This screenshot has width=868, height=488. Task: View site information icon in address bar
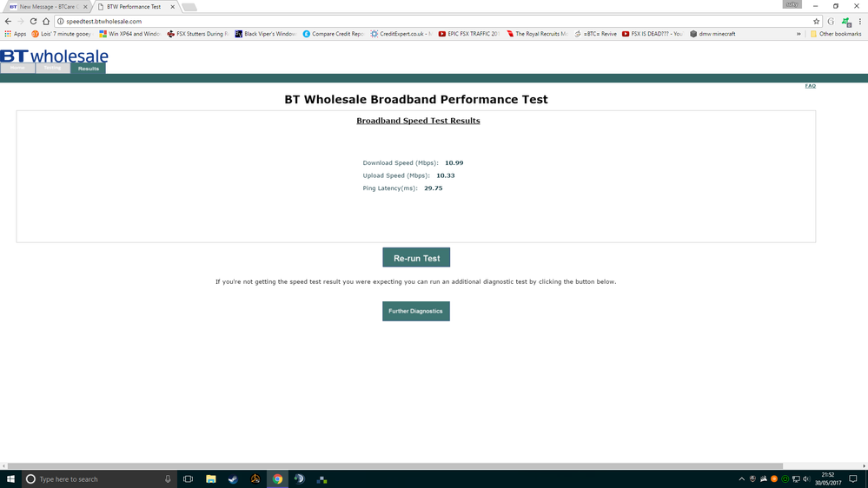pyautogui.click(x=60, y=21)
